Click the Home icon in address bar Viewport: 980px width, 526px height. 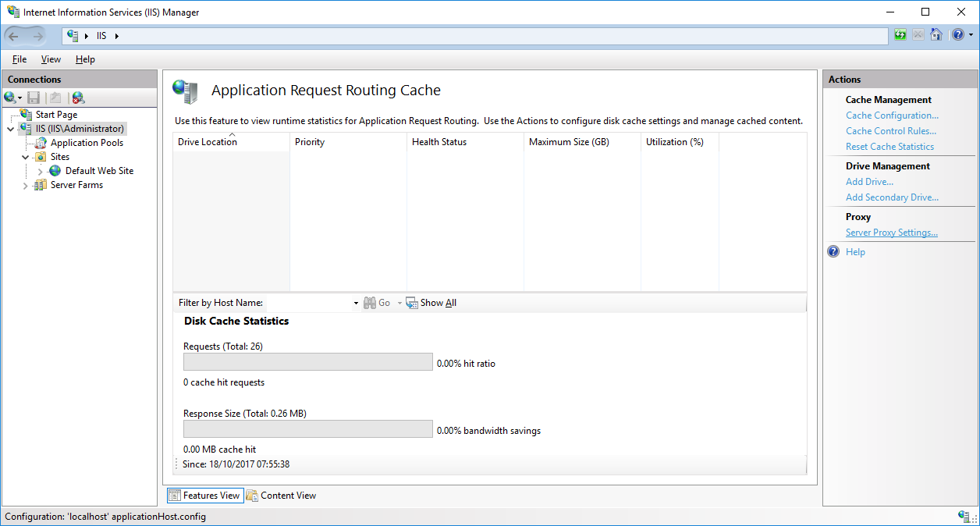click(936, 35)
